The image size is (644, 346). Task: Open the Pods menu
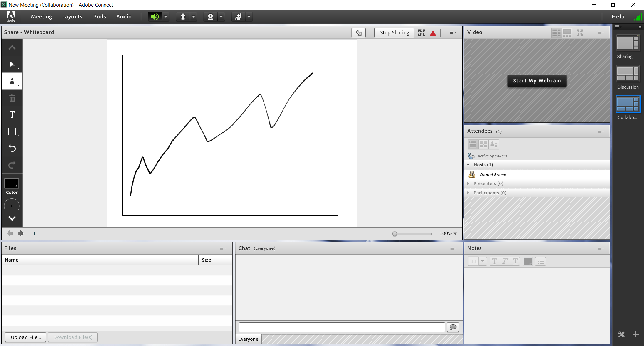99,17
